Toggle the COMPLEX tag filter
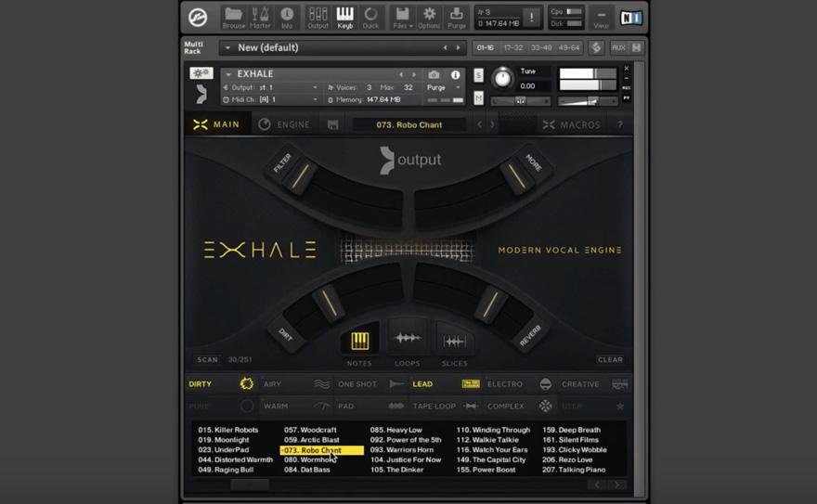The width and height of the screenshot is (817, 504). point(520,407)
